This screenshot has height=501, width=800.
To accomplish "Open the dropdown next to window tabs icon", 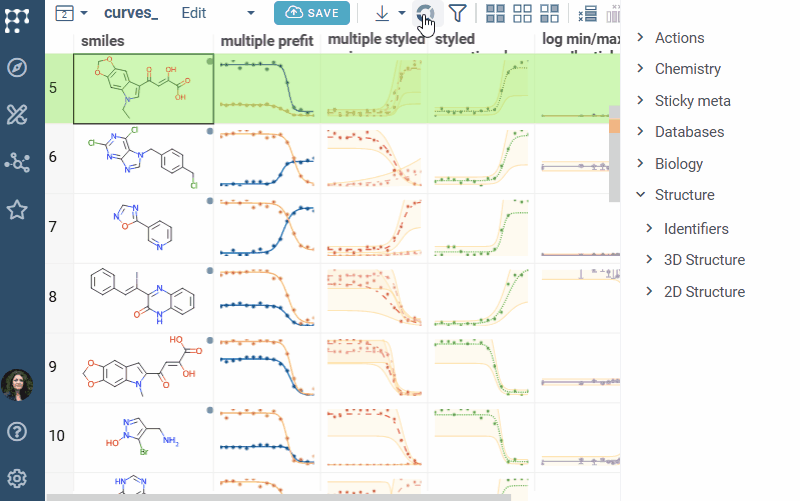I will click(84, 13).
